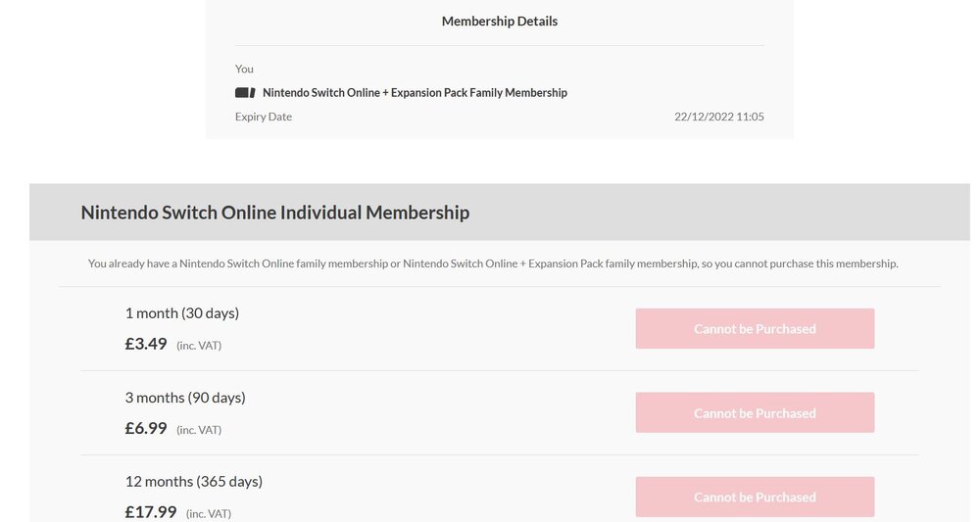Select the 3 months (90 days) label

point(185,397)
